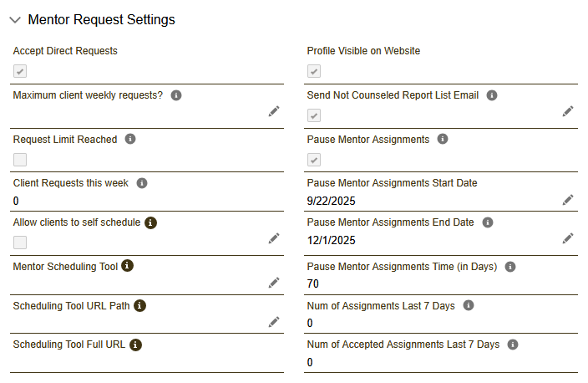Edit Maximum client weekly requests field
The image size is (588, 383).
pyautogui.click(x=274, y=111)
